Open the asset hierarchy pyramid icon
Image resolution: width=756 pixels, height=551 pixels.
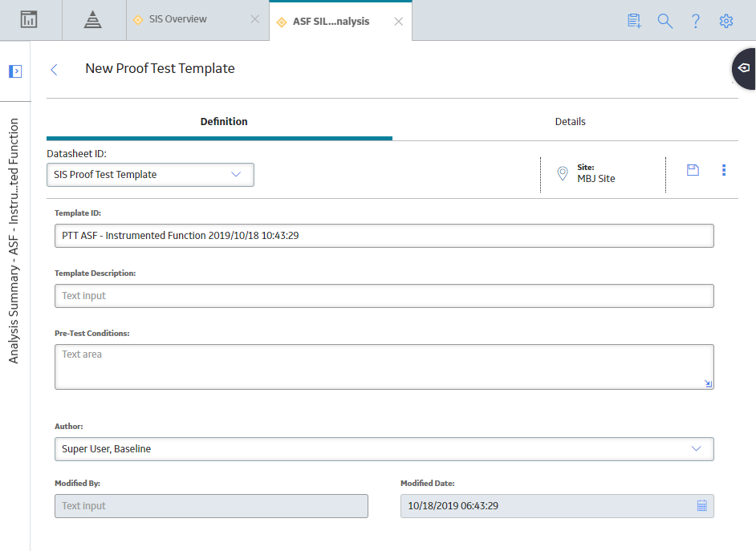pos(92,20)
